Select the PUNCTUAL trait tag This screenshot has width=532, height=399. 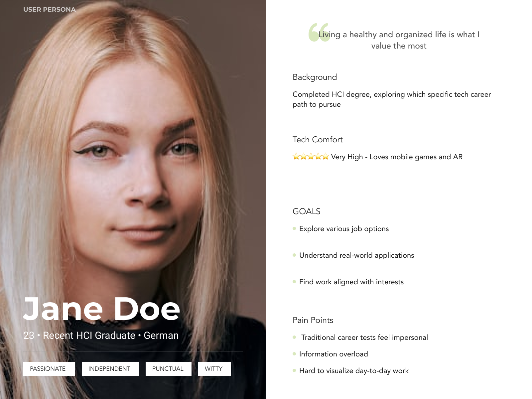click(169, 369)
